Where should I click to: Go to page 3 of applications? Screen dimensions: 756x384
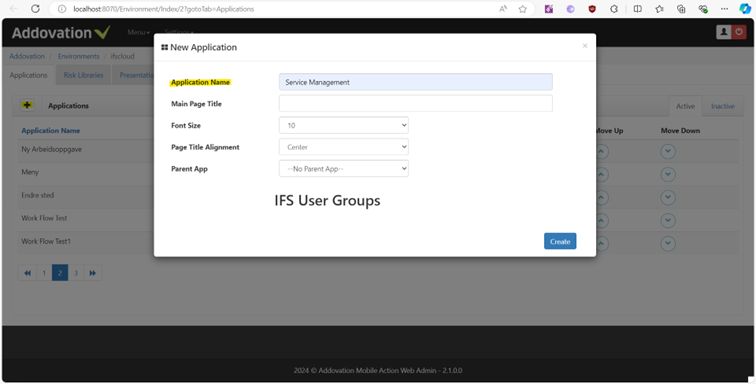(x=76, y=273)
